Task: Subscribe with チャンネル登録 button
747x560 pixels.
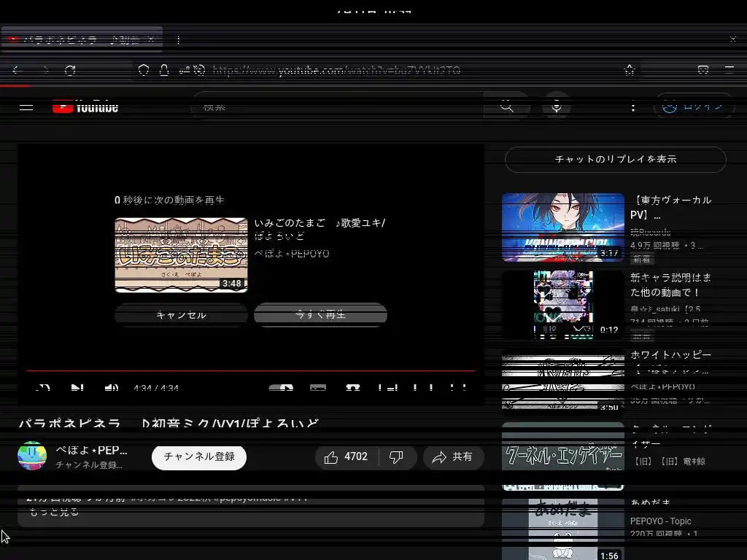Action: tap(199, 457)
